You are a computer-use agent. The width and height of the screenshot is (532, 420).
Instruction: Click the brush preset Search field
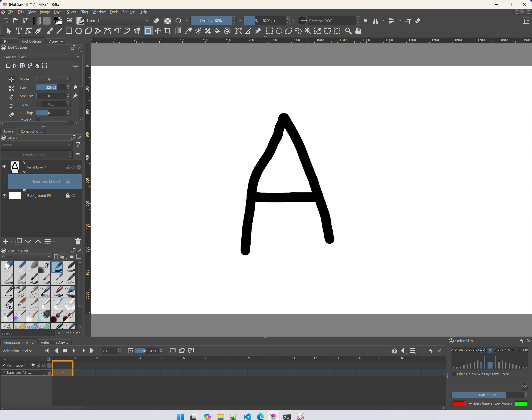(28, 333)
